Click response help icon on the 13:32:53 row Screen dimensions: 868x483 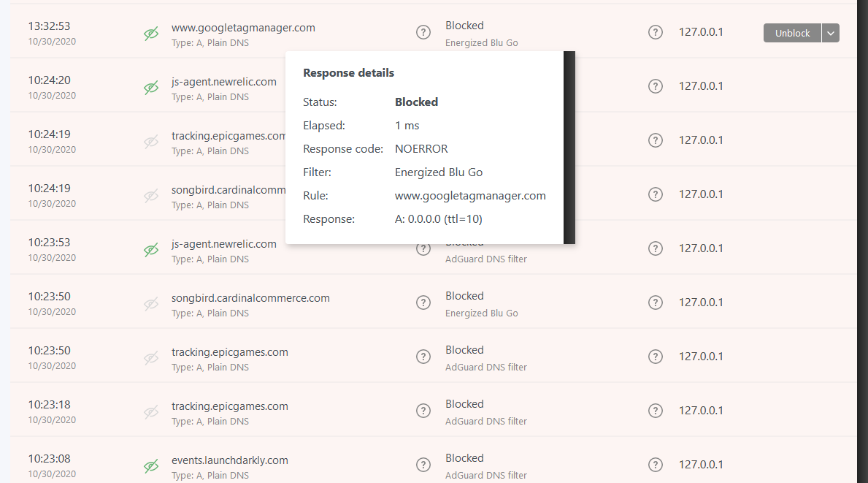(423, 32)
